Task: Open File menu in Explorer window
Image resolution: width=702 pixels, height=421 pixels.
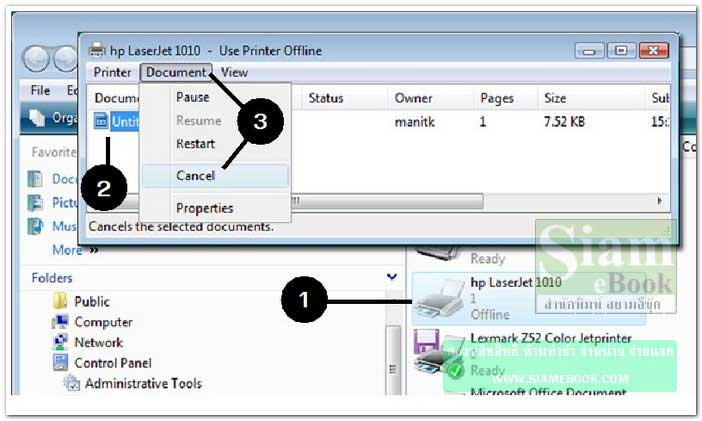Action: tap(40, 90)
